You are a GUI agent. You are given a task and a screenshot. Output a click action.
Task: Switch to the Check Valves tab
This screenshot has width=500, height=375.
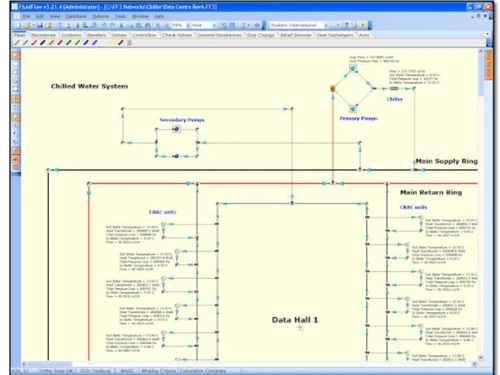click(177, 35)
